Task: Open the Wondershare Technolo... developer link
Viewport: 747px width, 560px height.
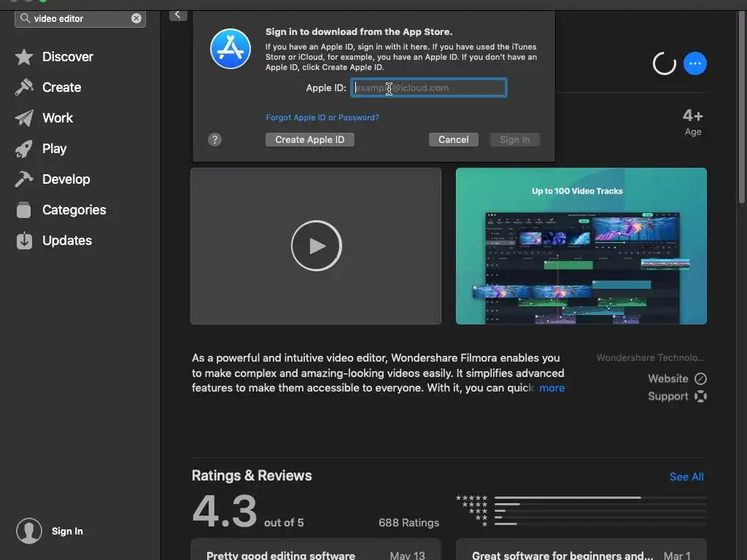Action: [651, 357]
